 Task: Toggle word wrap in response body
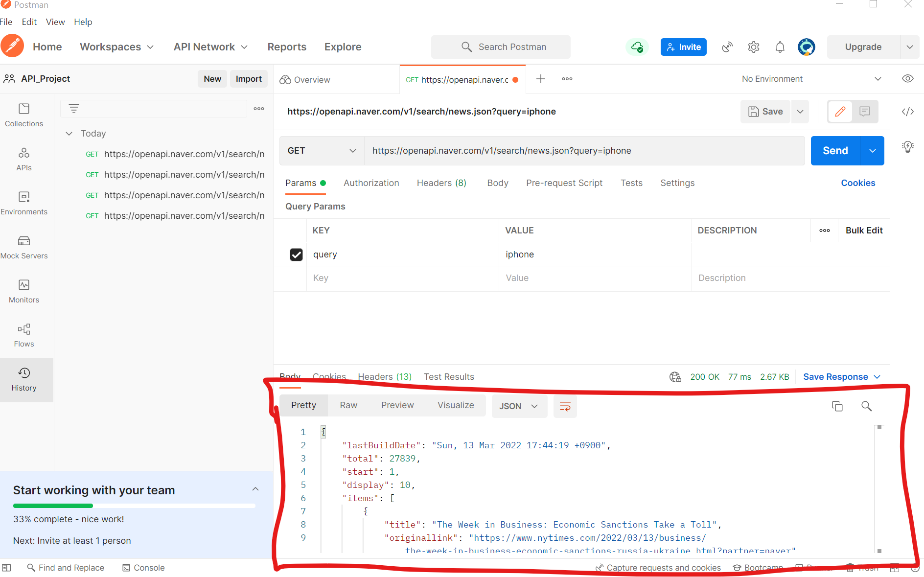565,406
